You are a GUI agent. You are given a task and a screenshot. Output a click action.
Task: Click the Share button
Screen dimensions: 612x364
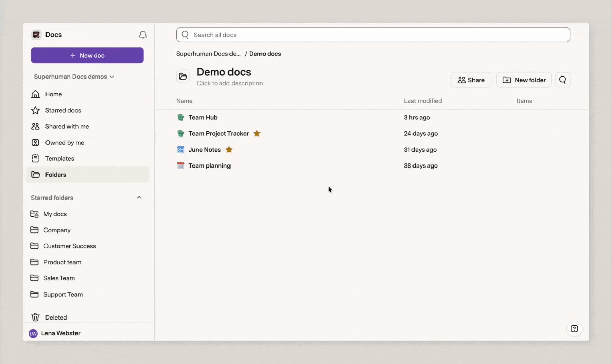pyautogui.click(x=471, y=80)
